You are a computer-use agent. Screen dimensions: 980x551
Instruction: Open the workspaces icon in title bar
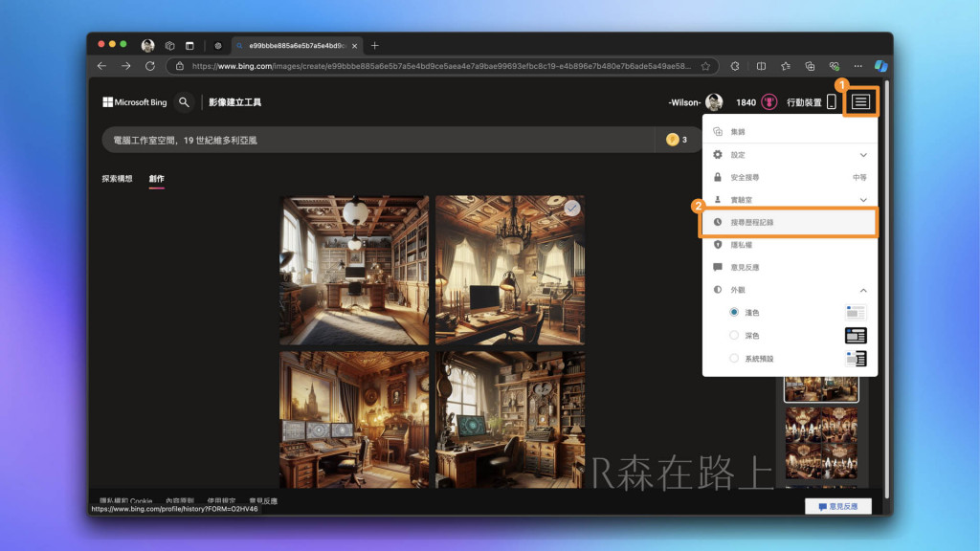(x=169, y=45)
